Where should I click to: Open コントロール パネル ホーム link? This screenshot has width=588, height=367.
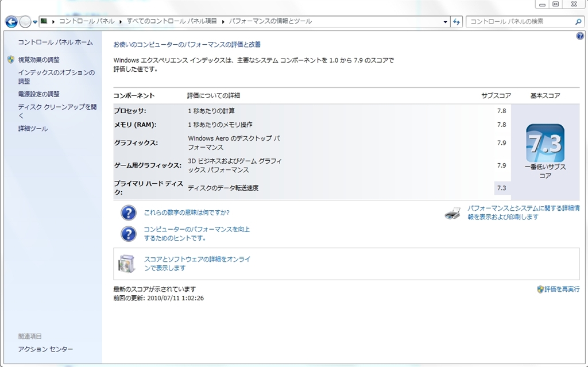tap(55, 43)
